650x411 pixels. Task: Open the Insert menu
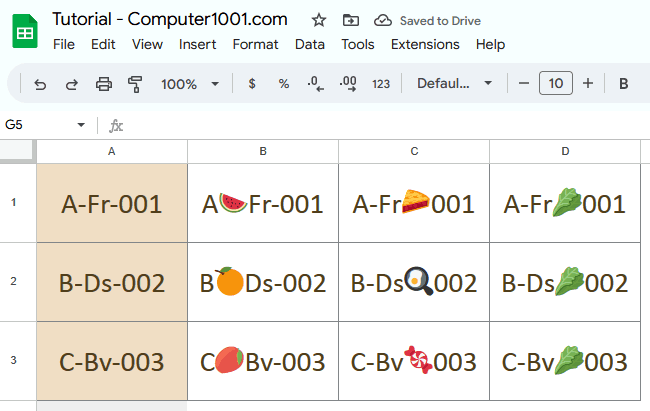[x=197, y=44]
